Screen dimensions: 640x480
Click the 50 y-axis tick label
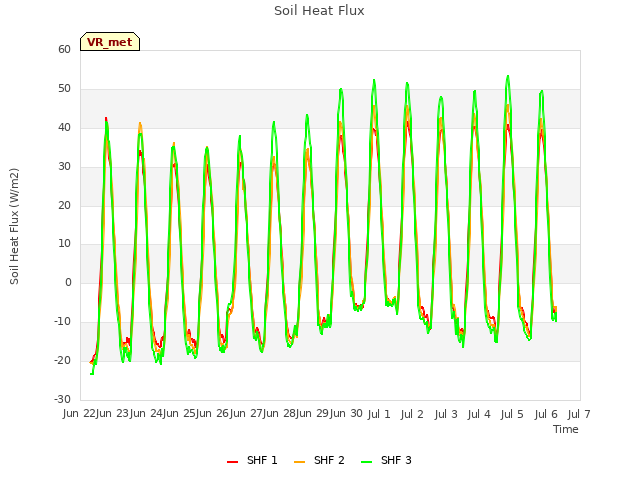point(64,89)
